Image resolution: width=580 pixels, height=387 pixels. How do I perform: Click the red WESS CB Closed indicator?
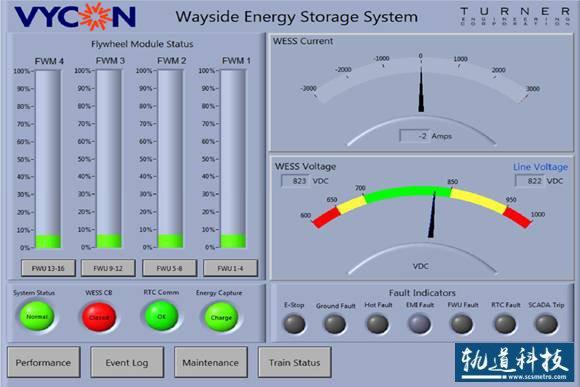pos(99,317)
